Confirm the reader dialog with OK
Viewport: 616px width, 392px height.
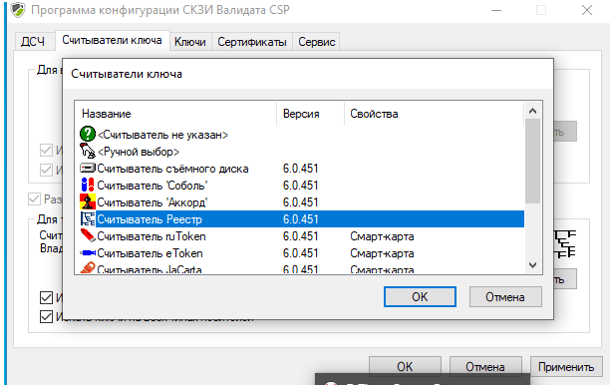tap(420, 297)
